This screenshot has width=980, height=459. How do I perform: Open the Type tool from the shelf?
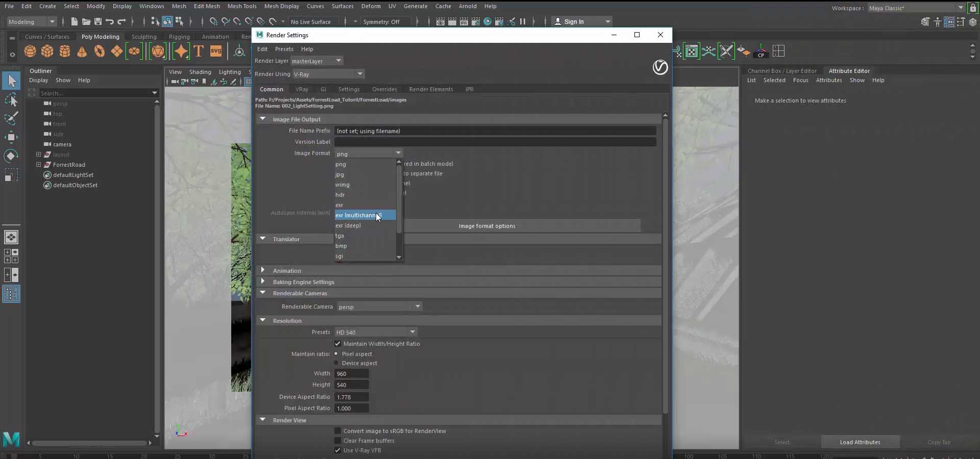198,51
